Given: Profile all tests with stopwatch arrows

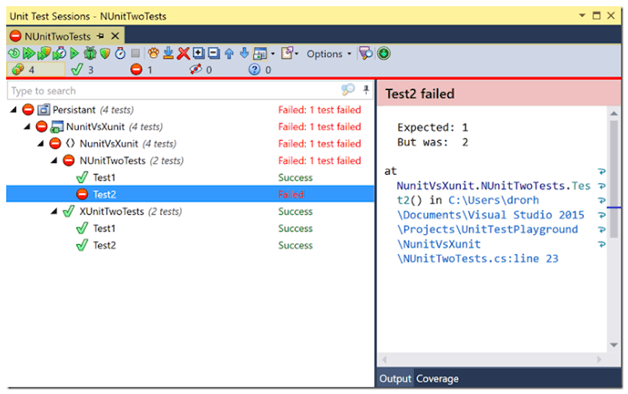Looking at the screenshot, I should (x=59, y=53).
